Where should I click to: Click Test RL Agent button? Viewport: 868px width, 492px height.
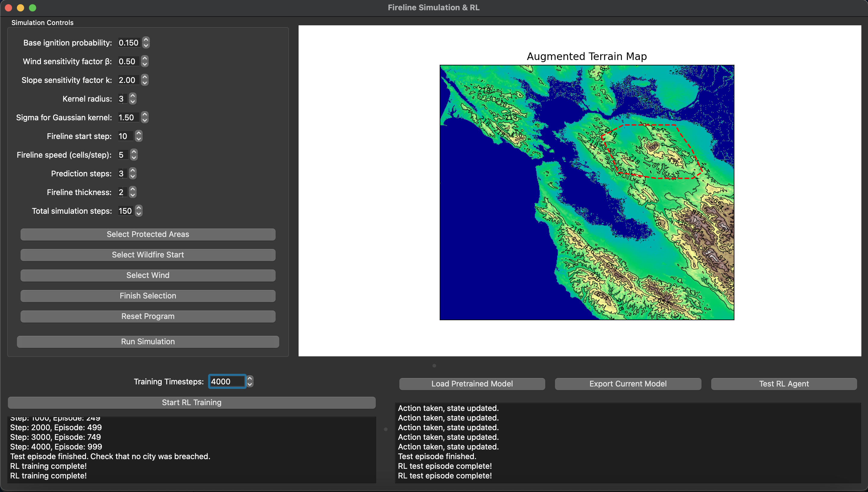click(x=784, y=383)
